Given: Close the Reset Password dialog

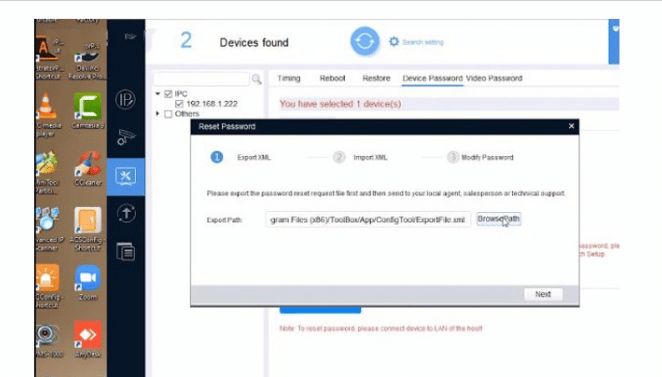Looking at the screenshot, I should coord(571,126).
